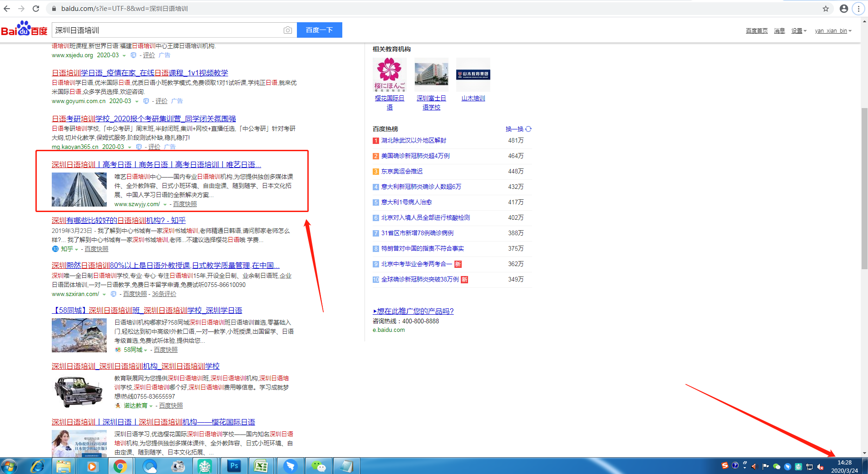Open Windows Explorer folder in taskbar

point(64,466)
